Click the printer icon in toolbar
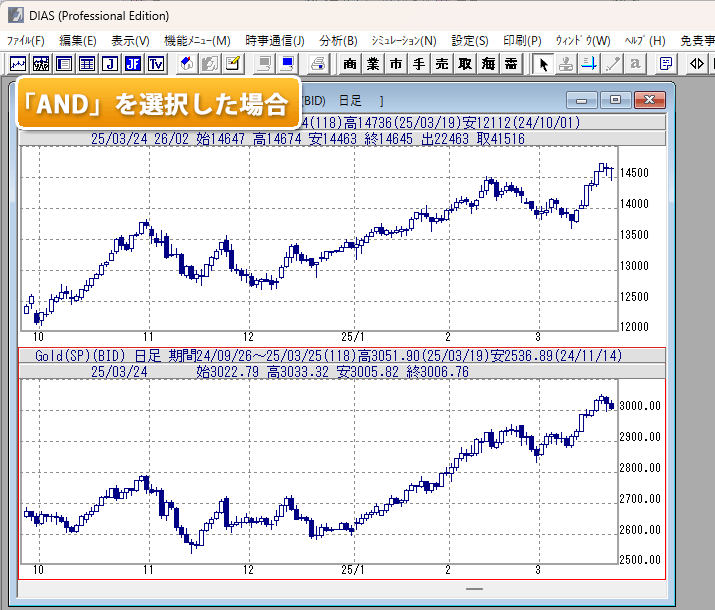Viewport: 715px width, 610px height. [318, 64]
